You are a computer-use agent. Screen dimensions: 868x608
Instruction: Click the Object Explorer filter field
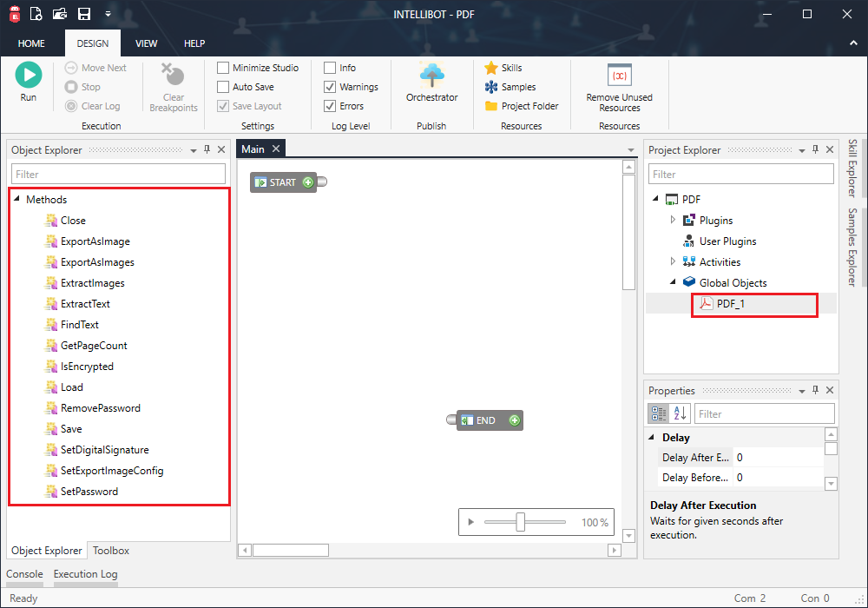[x=118, y=174]
